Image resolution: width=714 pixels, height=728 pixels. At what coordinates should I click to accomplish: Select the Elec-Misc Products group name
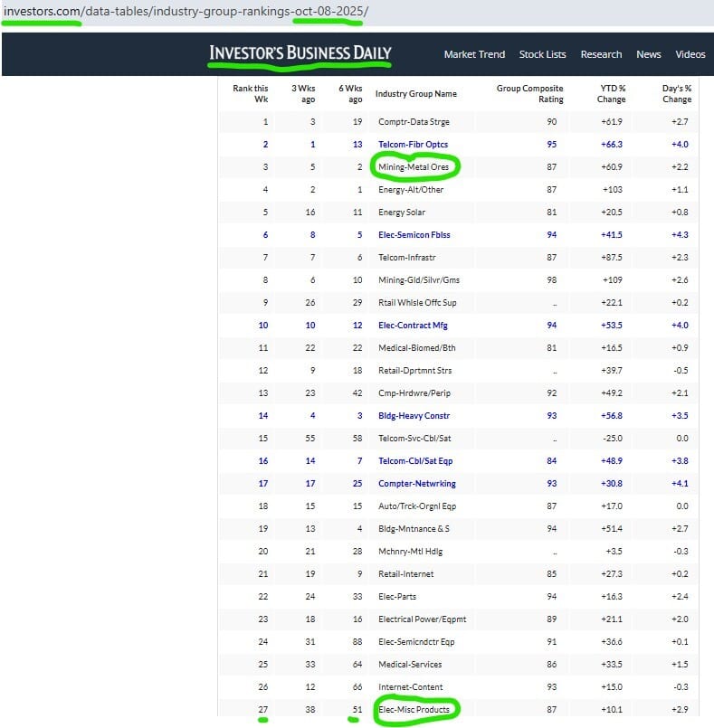tap(414, 710)
